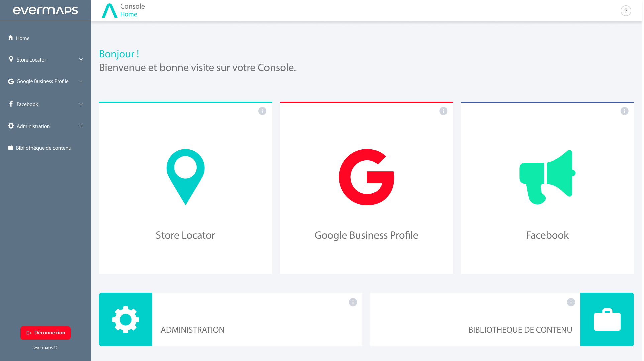The height and width of the screenshot is (361, 644).
Task: Open Bibliothèque de contenu sidebar item
Action: 43,148
